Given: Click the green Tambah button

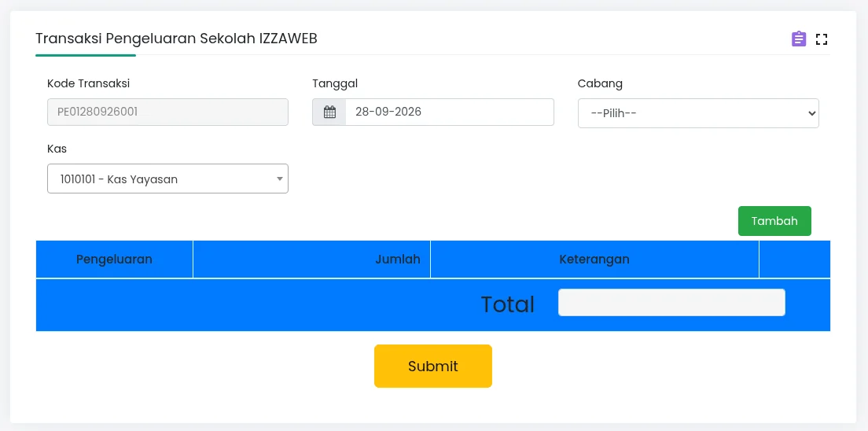Looking at the screenshot, I should tap(774, 221).
